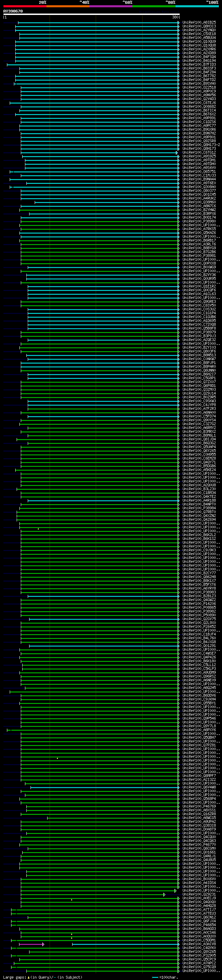Click the green ~80% legend segment

(x=154, y=6)
